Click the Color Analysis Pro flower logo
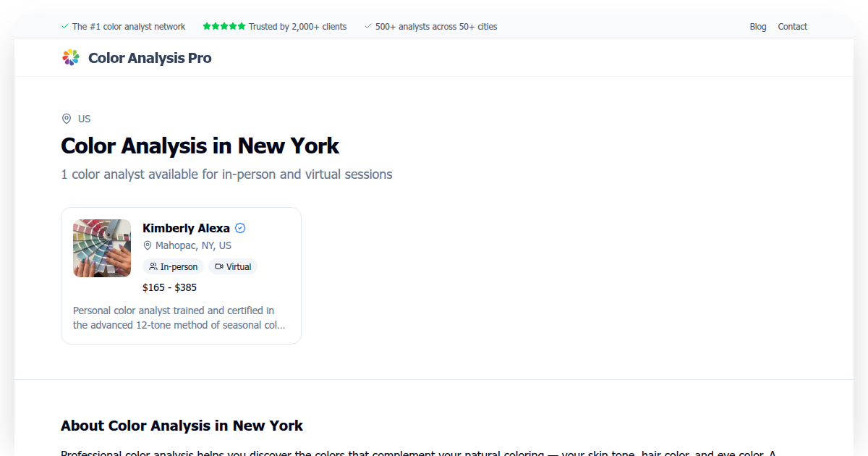Image resolution: width=868 pixels, height=456 pixels. (x=70, y=57)
